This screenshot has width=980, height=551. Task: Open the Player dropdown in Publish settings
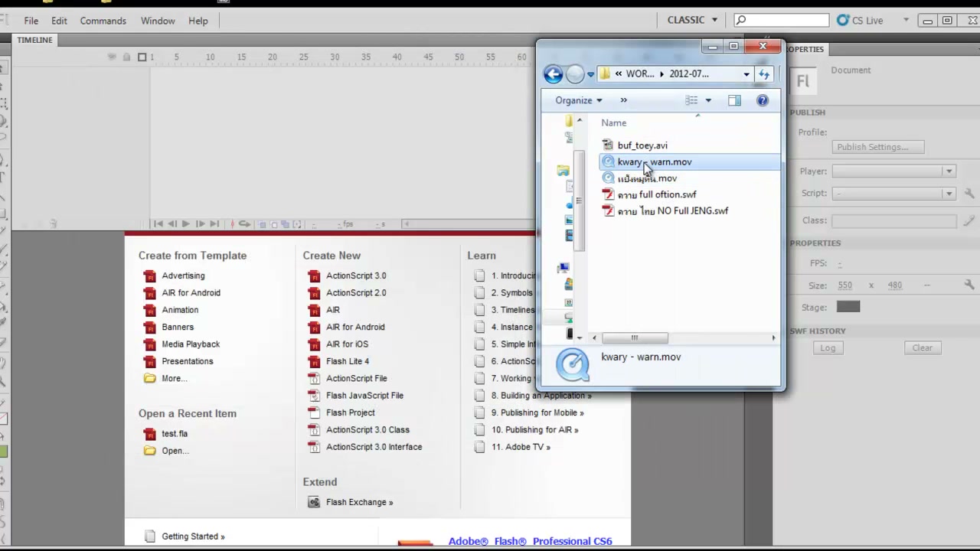pos(893,171)
